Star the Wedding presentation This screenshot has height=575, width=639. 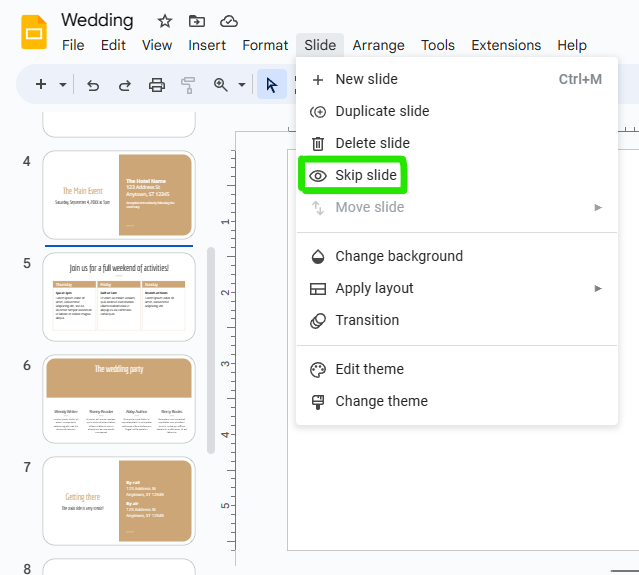click(165, 21)
